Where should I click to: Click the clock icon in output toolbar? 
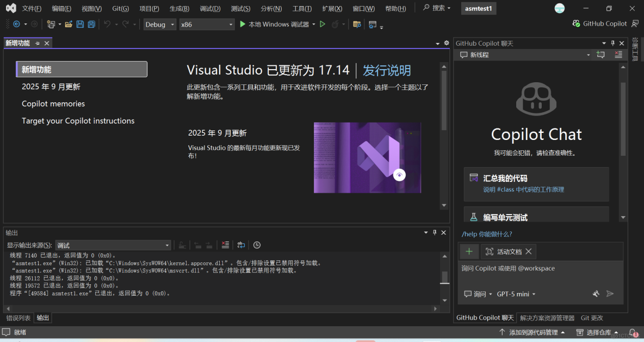[257, 245]
